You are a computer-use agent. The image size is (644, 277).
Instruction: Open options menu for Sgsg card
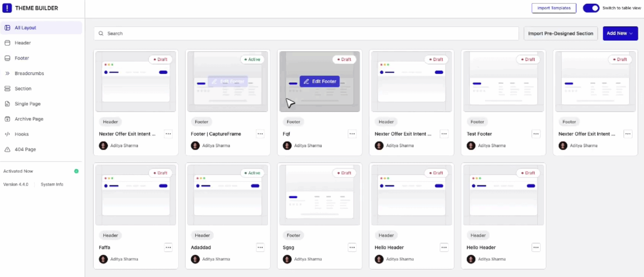point(352,248)
